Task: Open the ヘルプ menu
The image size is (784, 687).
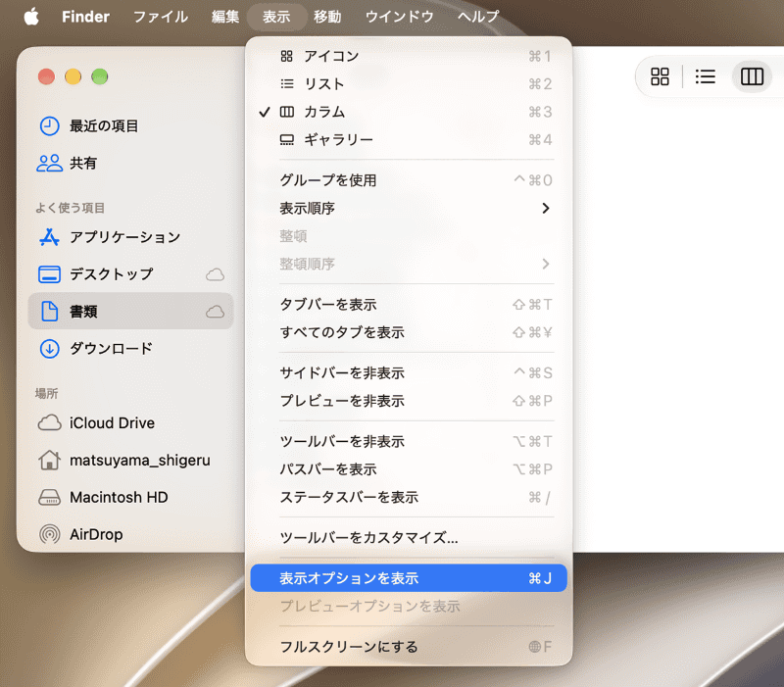Action: [478, 17]
